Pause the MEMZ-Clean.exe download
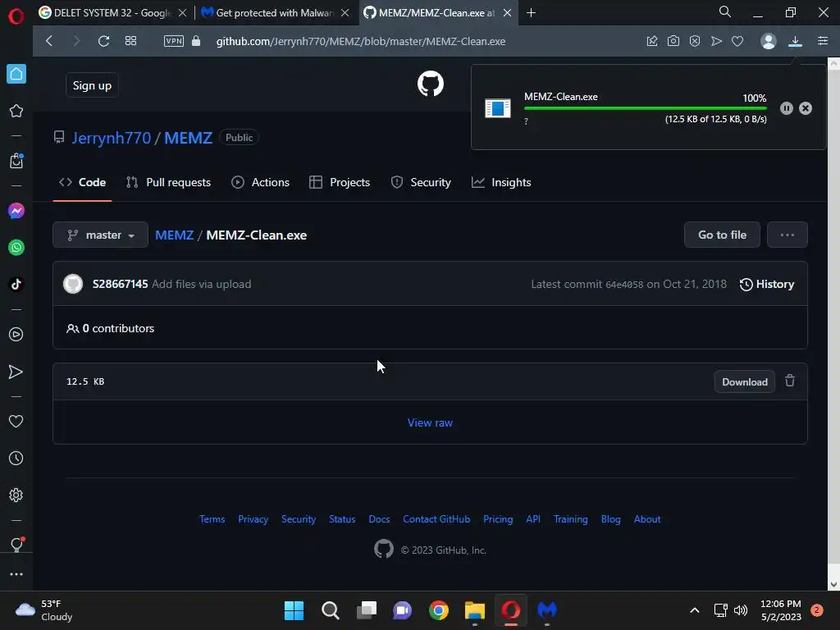Viewport: 840px width, 630px height. click(x=787, y=108)
